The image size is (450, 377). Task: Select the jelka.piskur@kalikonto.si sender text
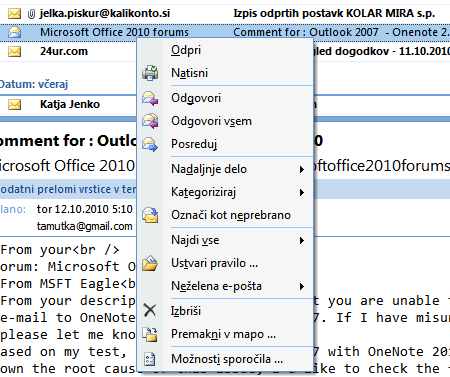pyautogui.click(x=105, y=14)
